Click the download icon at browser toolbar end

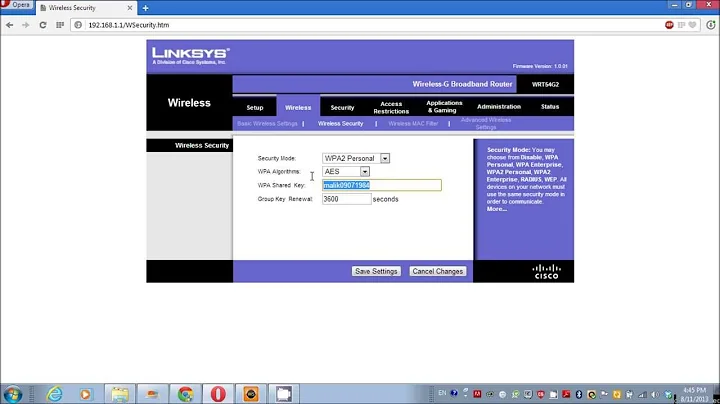tap(710, 25)
